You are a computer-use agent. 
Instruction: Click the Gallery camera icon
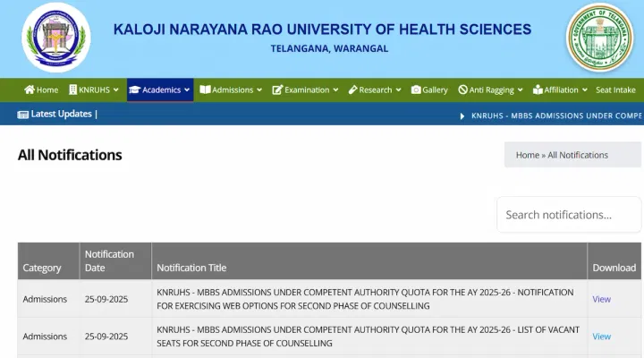click(416, 90)
